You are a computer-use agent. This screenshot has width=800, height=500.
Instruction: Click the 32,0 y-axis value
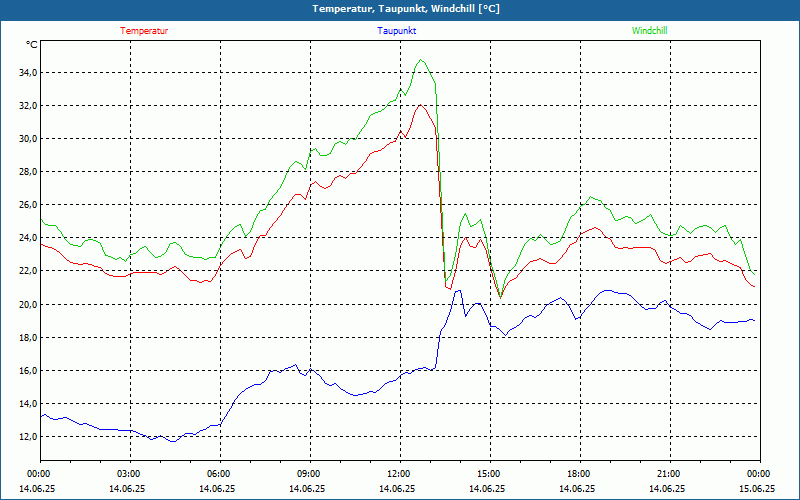click(28, 106)
